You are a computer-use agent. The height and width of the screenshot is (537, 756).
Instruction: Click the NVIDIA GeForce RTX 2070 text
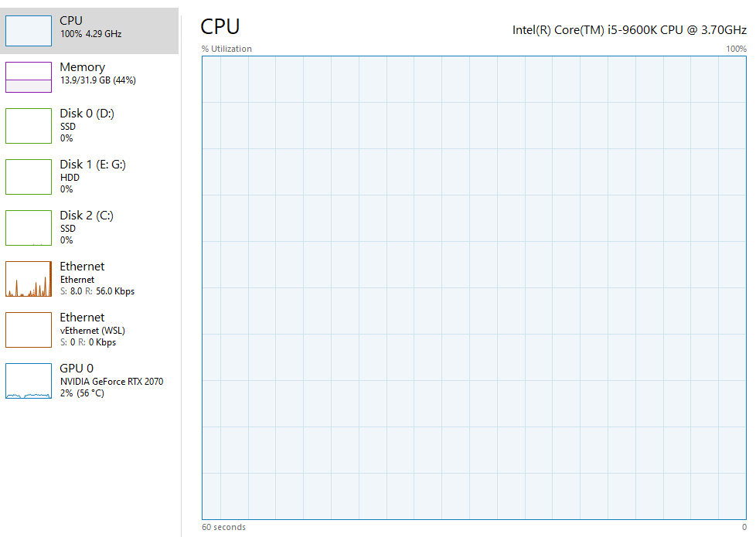112,381
